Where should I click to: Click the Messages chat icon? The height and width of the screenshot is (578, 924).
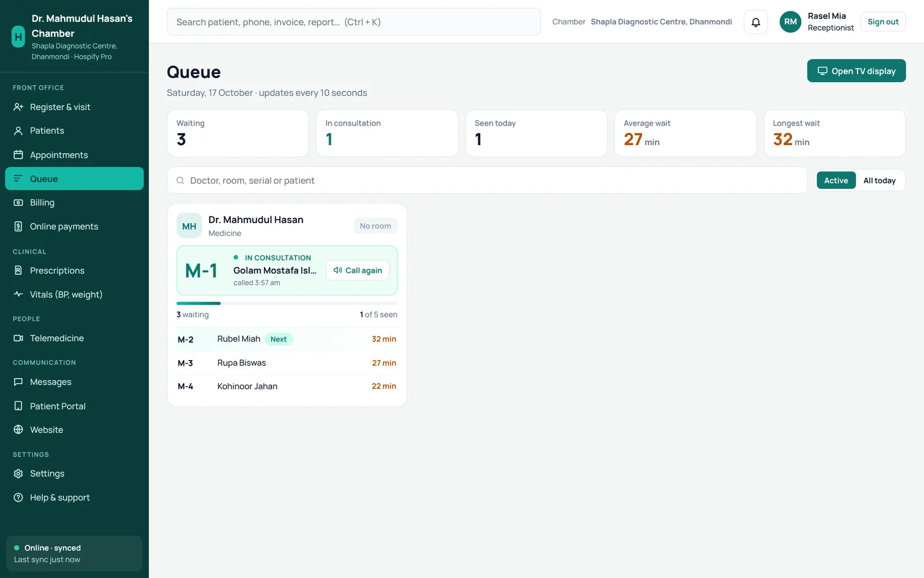(x=18, y=382)
